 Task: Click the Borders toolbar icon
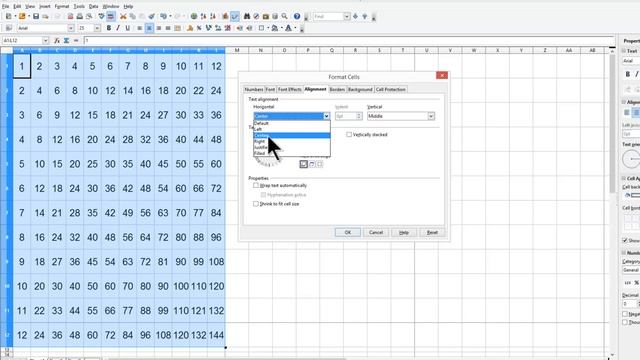(x=262, y=28)
